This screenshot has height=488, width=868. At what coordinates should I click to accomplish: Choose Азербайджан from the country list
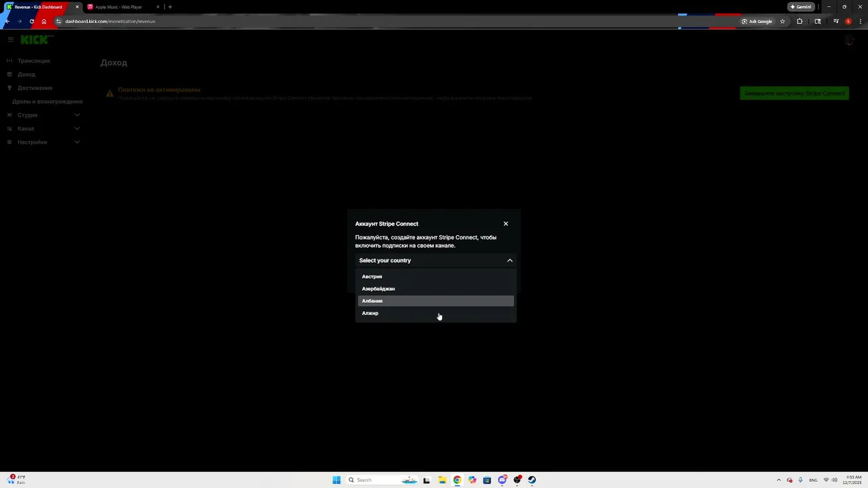click(435, 289)
